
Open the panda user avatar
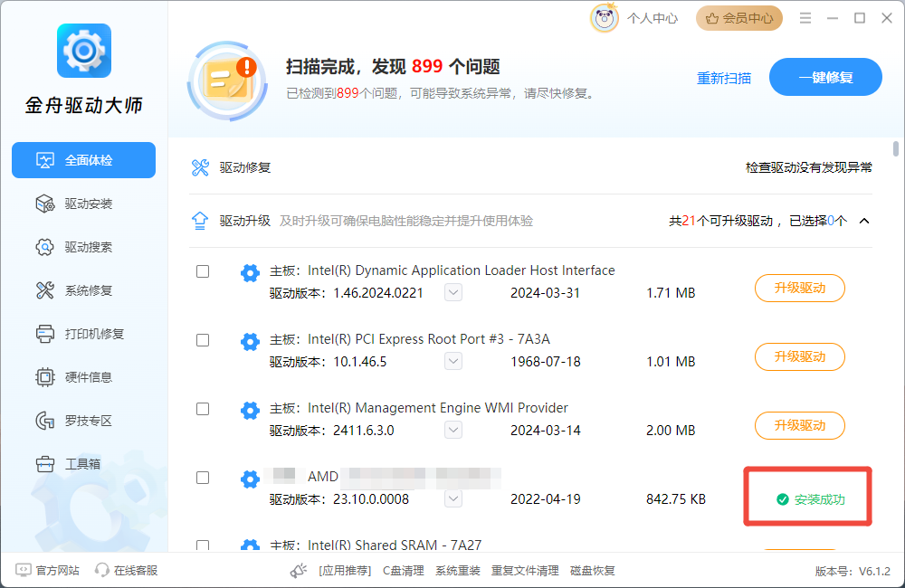604,18
